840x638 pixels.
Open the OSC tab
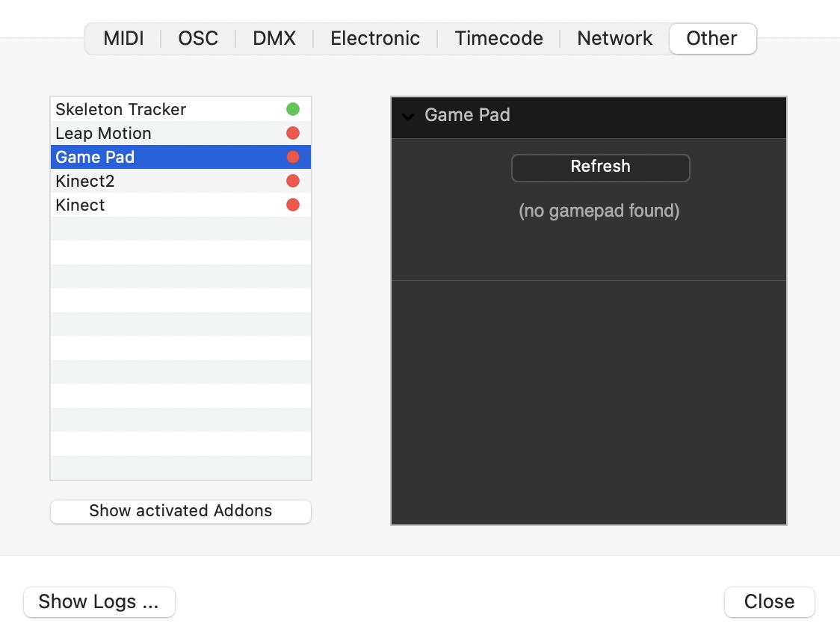click(x=198, y=39)
